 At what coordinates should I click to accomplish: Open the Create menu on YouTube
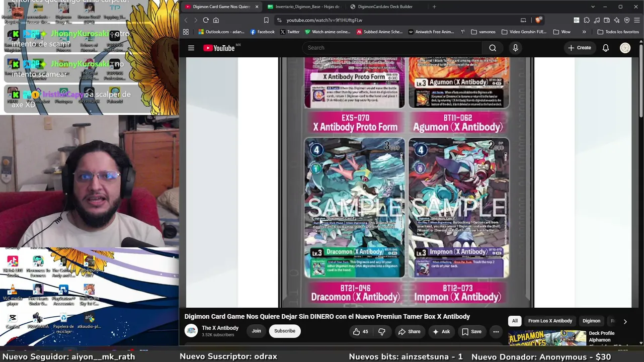pos(580,48)
